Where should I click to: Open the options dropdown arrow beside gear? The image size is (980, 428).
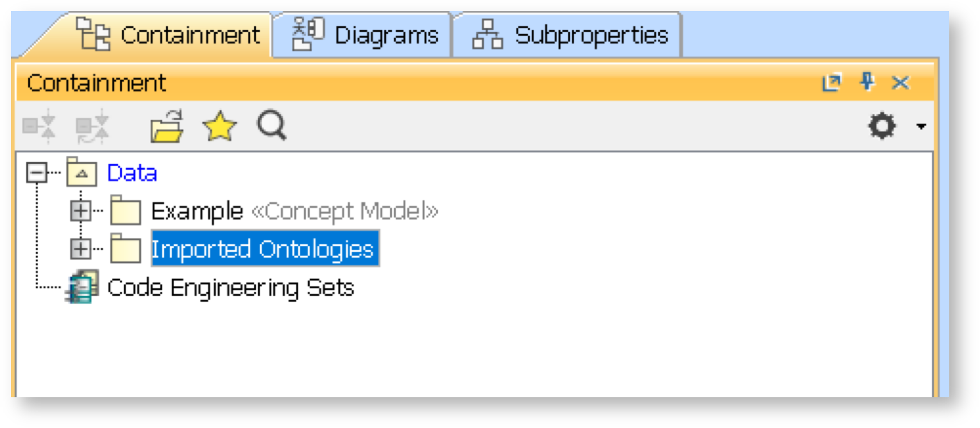point(921,127)
